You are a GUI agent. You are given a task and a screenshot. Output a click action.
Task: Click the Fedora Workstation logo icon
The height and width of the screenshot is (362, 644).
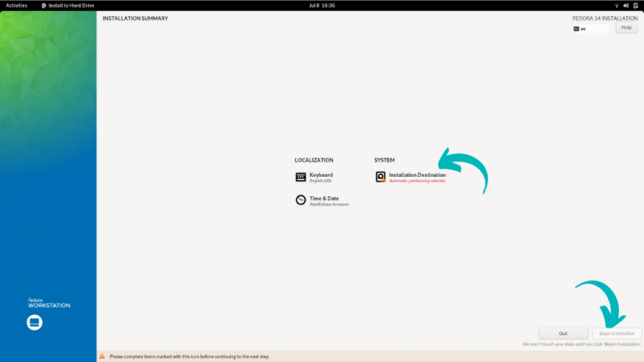click(x=34, y=322)
